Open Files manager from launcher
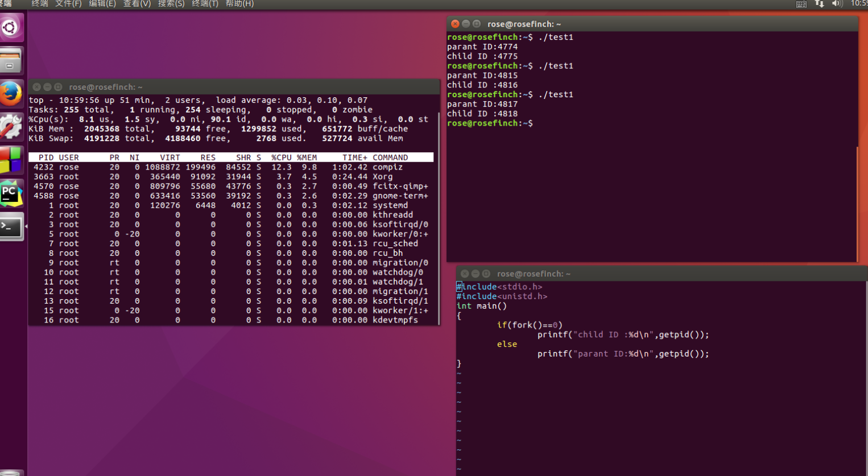This screenshot has height=476, width=868. 11,60
